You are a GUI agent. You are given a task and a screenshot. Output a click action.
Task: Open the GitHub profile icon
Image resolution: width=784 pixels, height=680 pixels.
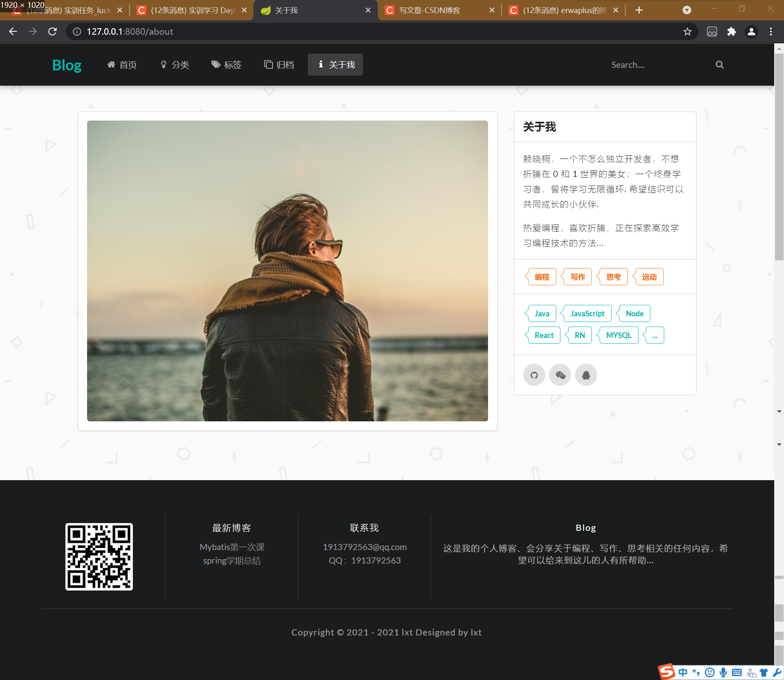point(534,374)
